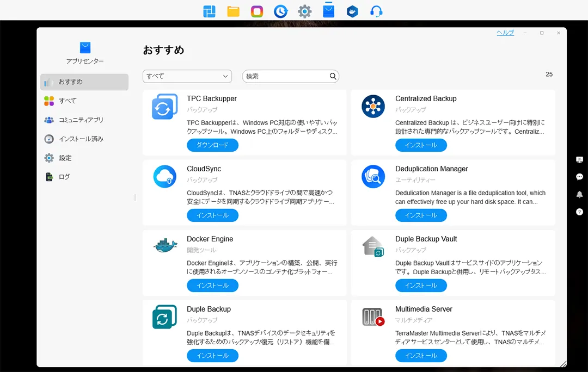
Task: Click the Multimedia Server app icon
Action: click(x=373, y=317)
